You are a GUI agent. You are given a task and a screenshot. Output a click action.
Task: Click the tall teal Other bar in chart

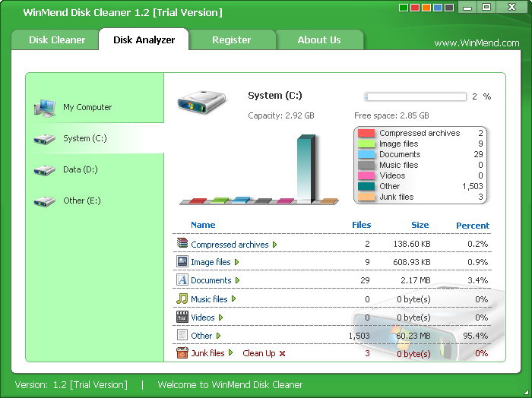[x=306, y=169]
